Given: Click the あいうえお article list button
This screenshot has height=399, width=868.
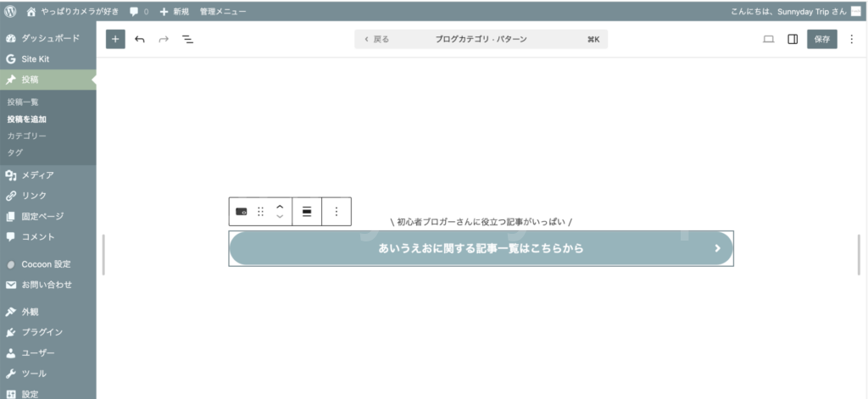Looking at the screenshot, I should point(481,248).
